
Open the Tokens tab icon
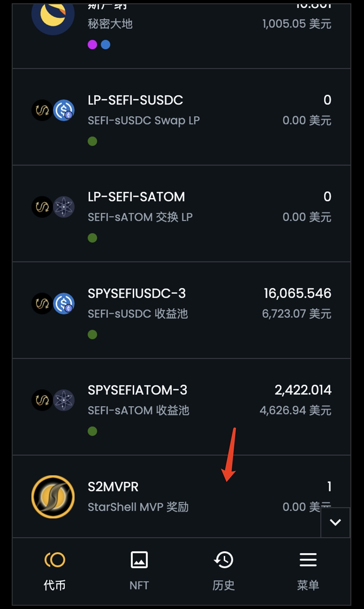pyautogui.click(x=55, y=560)
